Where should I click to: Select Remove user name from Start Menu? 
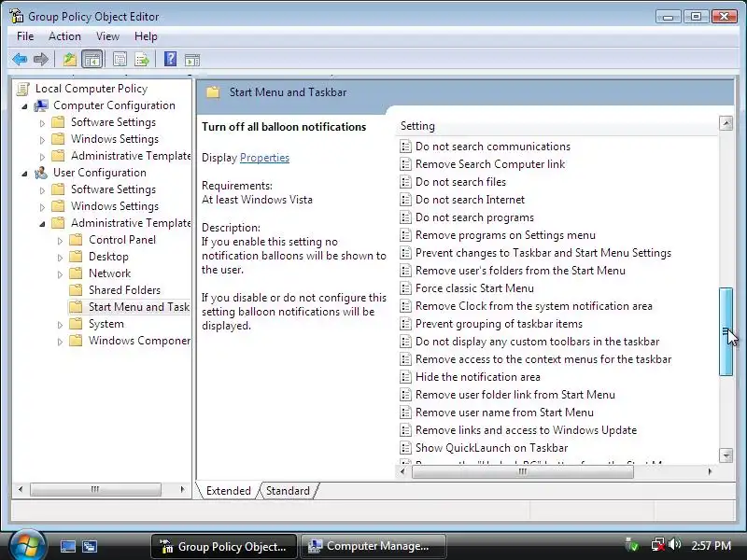tap(504, 413)
